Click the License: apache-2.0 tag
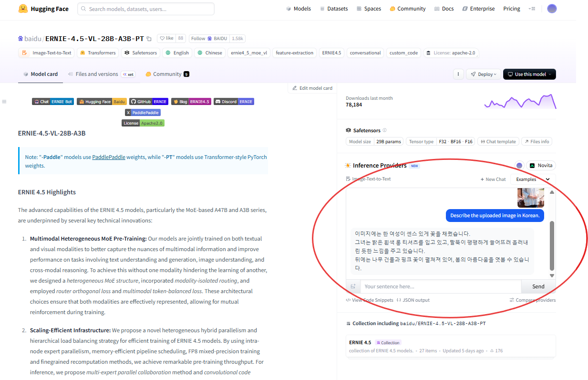 click(451, 53)
